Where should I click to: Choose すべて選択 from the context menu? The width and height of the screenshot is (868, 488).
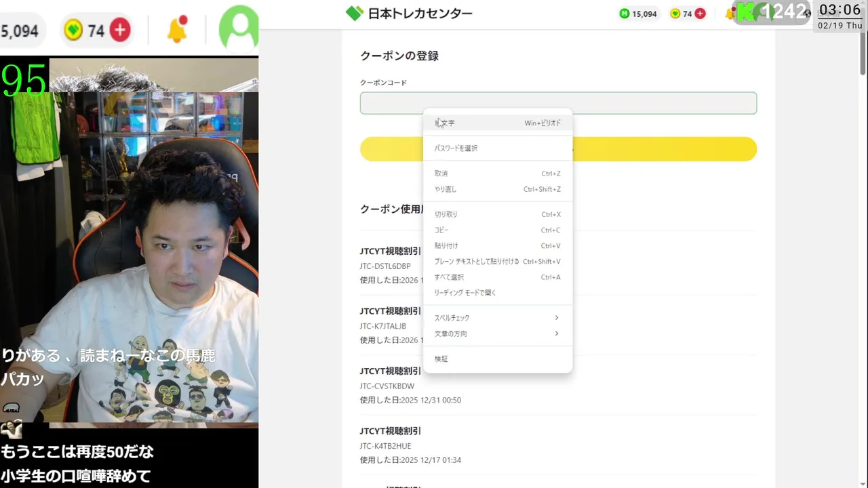pos(498,277)
